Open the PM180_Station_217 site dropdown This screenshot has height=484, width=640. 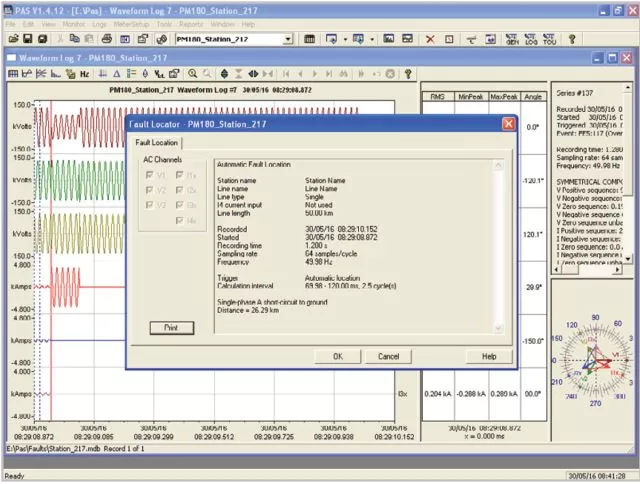tap(288, 39)
